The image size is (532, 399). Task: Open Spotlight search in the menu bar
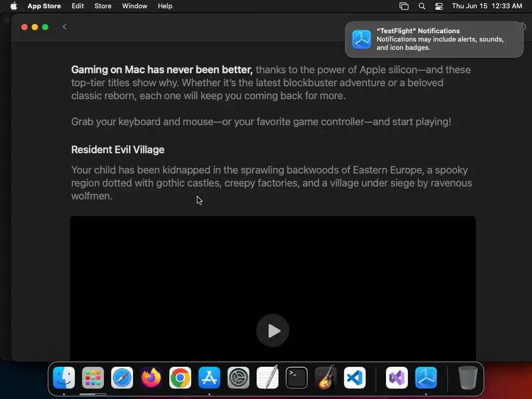[x=422, y=6]
